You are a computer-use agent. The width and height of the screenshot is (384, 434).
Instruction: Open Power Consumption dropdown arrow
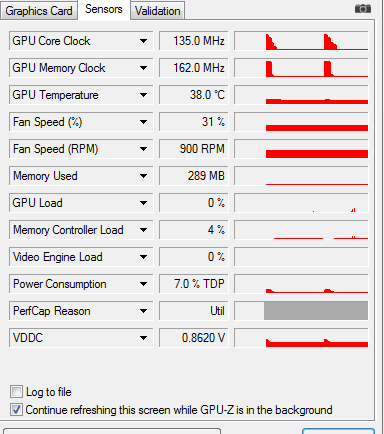[143, 284]
